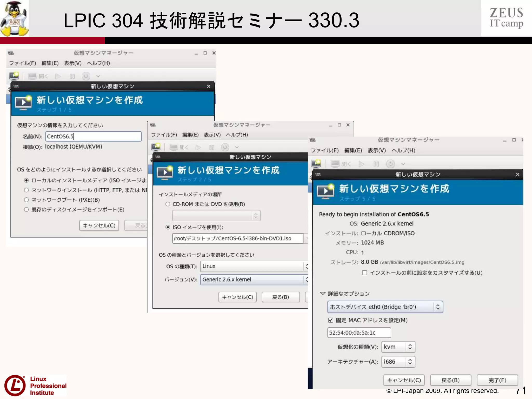The image size is (532, 399).
Task: Select 既存のディスクイメージをインポート radio option
Action: (x=26, y=209)
